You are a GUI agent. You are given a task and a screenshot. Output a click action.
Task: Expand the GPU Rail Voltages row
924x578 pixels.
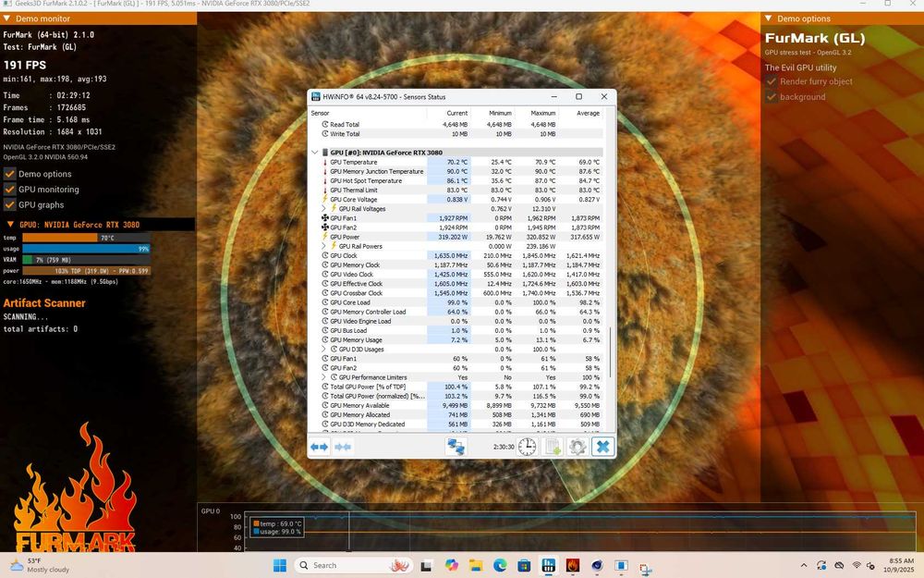[323, 209]
